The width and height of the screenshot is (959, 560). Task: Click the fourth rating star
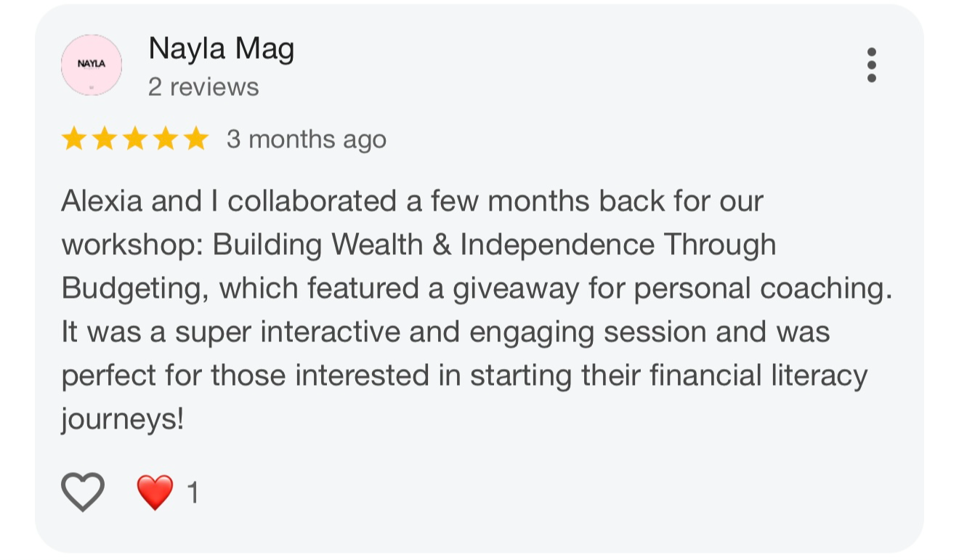165,139
